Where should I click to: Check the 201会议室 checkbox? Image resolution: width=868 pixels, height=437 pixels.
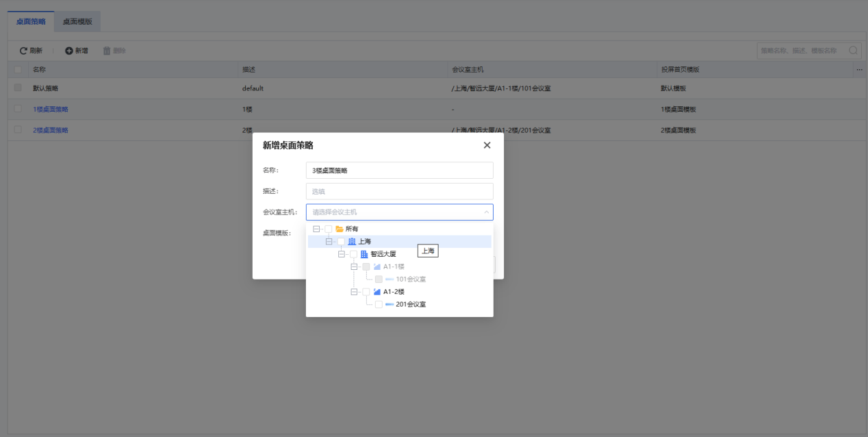tap(379, 304)
